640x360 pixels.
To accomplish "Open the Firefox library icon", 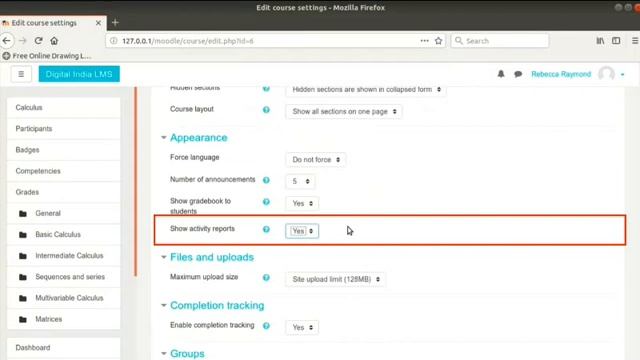I will (600, 41).
